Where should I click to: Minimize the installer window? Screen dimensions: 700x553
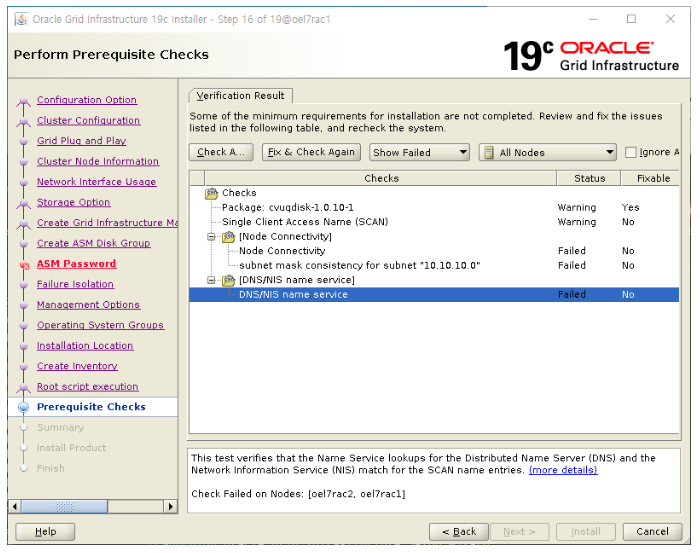pos(593,19)
